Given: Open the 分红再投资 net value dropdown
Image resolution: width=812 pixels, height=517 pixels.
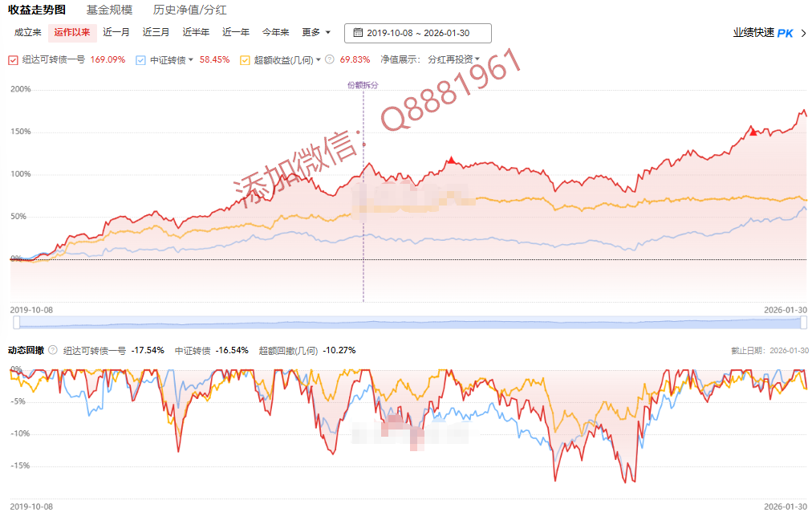Looking at the screenshot, I should (x=453, y=59).
